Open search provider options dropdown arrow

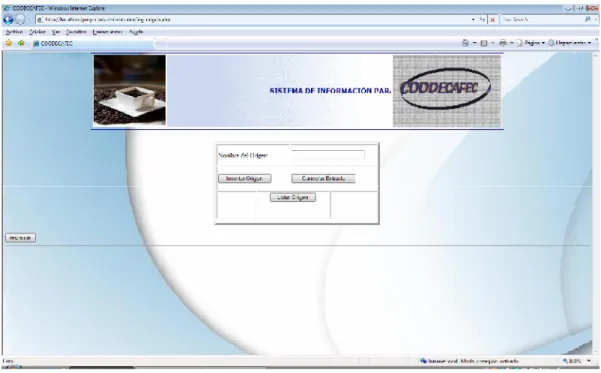[x=596, y=19]
